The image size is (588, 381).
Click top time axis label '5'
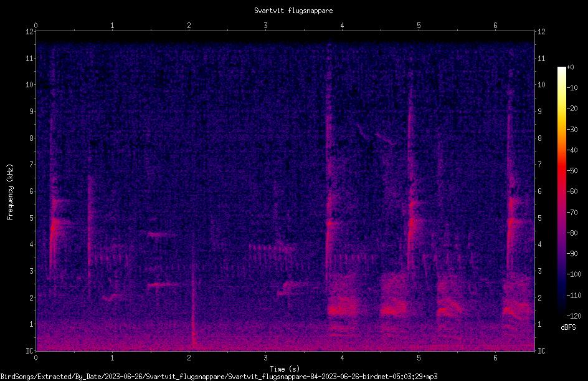(419, 26)
